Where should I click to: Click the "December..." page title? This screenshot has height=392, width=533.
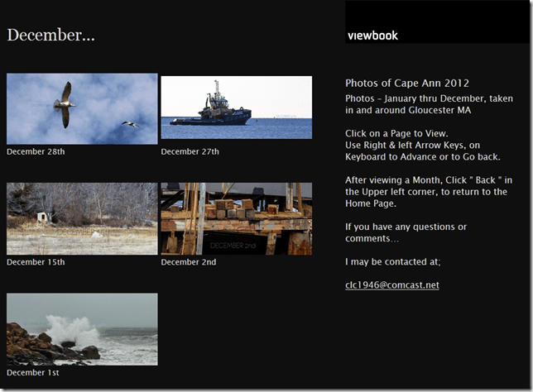coord(50,36)
